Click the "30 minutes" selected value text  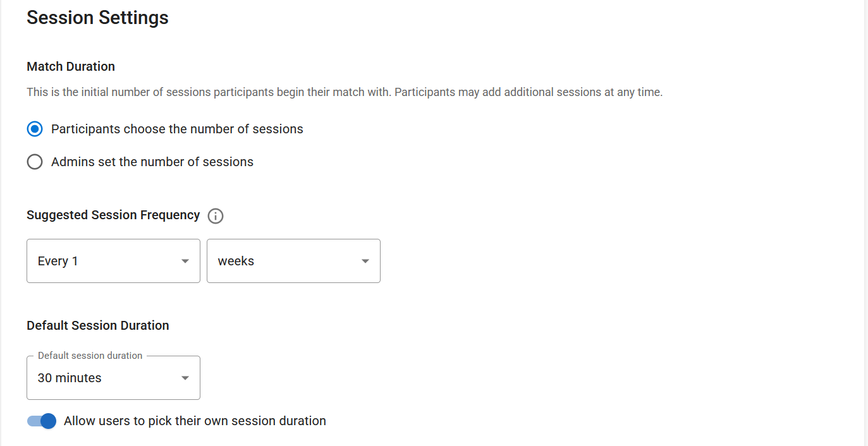(70, 378)
